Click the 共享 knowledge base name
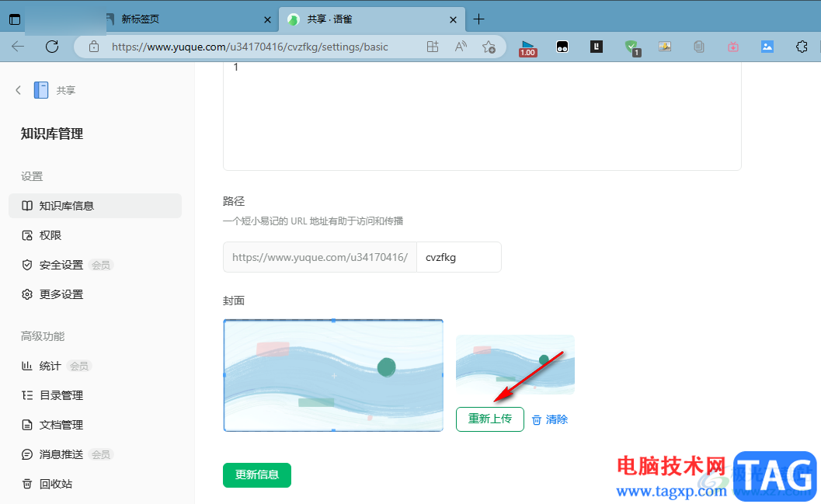 [66, 91]
